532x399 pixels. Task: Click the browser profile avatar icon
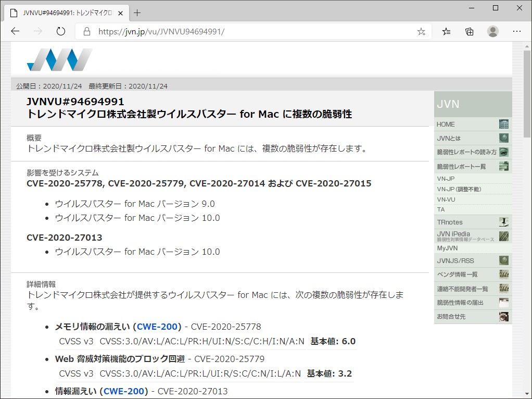click(492, 31)
